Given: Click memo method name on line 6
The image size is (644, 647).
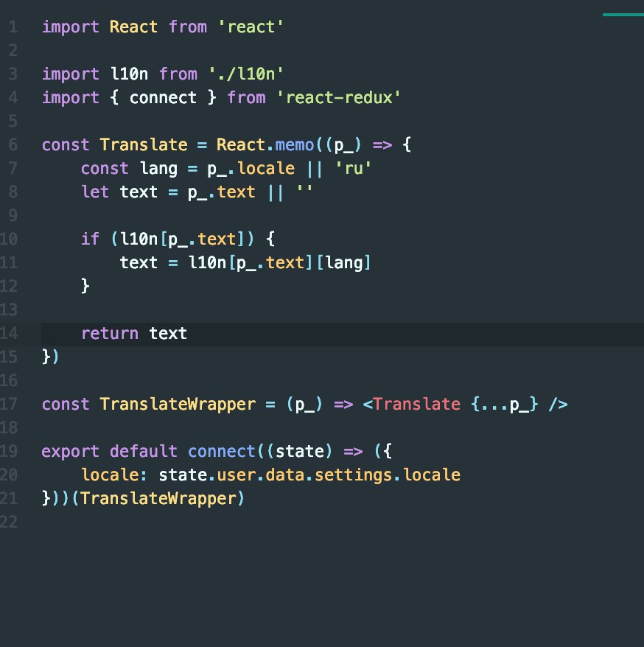Looking at the screenshot, I should pos(295,145).
